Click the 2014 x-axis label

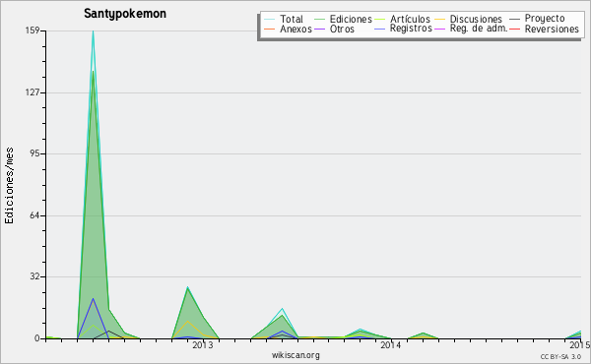click(x=390, y=344)
